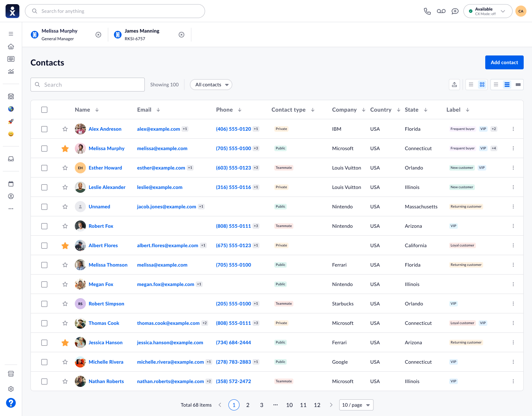Open row actions menu for Alex Andreson
The height and width of the screenshot is (416, 532).
tap(513, 129)
